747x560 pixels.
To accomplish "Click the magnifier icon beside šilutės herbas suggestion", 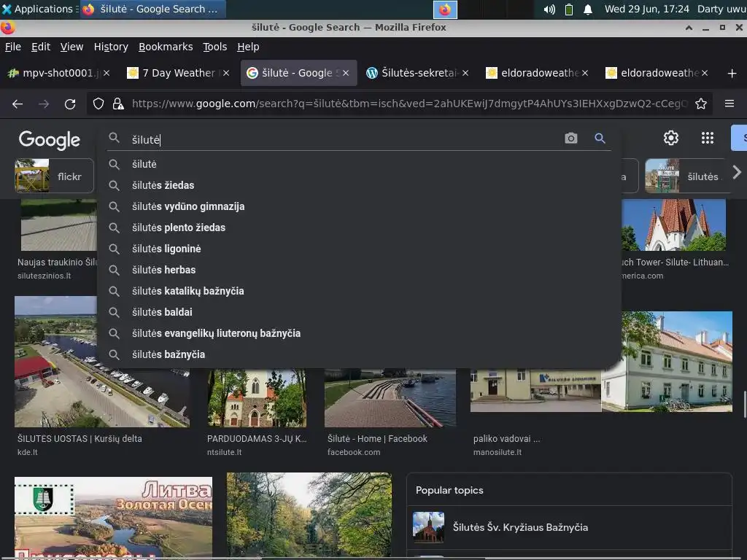I will tap(114, 270).
